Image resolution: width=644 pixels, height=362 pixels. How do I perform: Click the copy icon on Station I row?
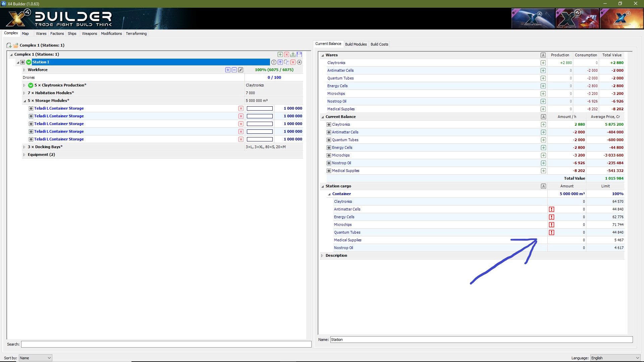(x=286, y=62)
